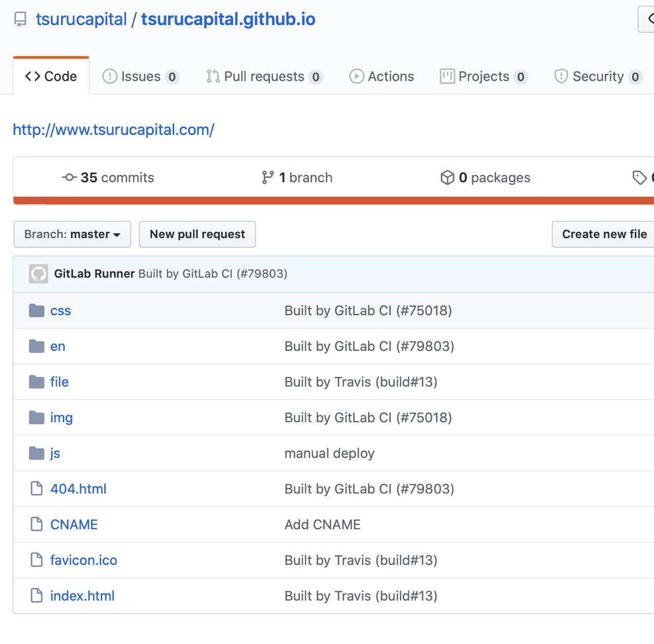Show the 1 branch list
This screenshot has width=654, height=644.
coord(297,178)
